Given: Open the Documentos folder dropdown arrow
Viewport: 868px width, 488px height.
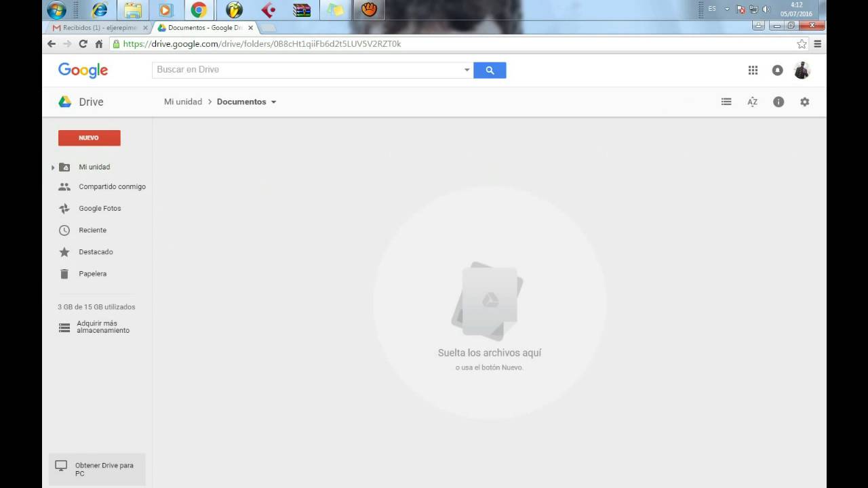Looking at the screenshot, I should point(273,102).
